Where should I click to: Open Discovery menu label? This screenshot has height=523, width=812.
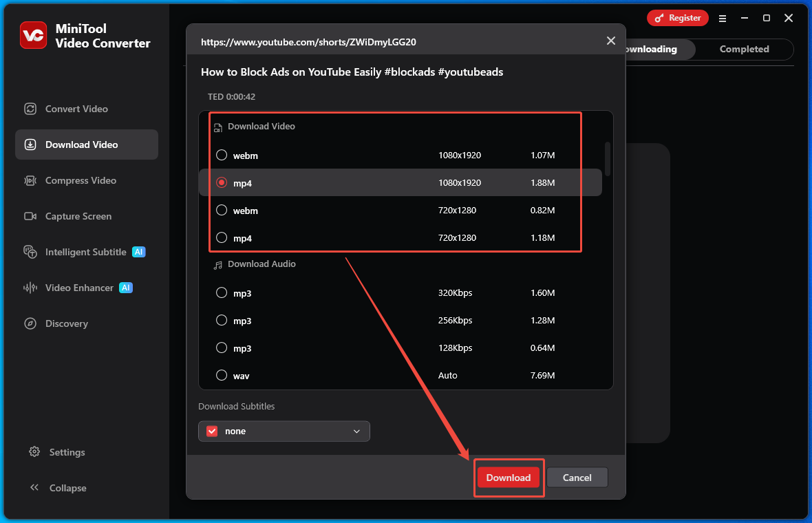pos(67,323)
